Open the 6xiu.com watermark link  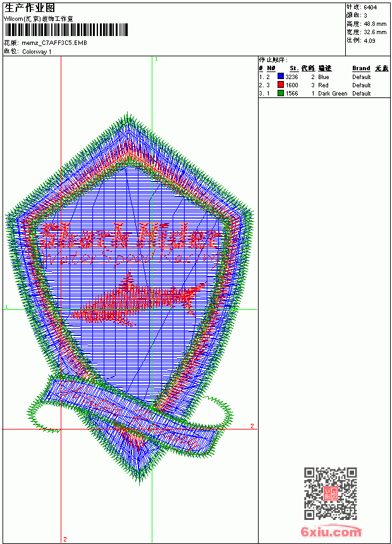click(331, 531)
